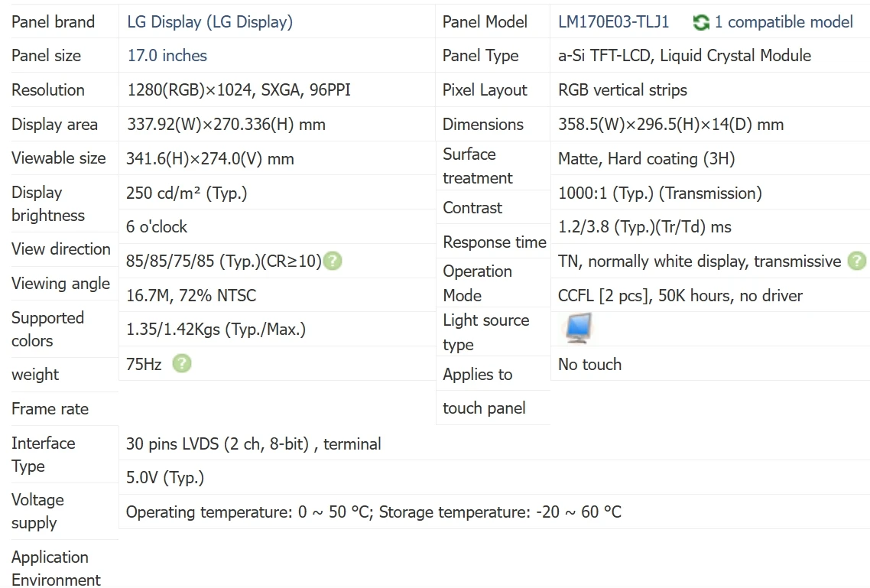Select the 5.0V (Typ.) voltage value
This screenshot has height=588, width=870.
click(165, 479)
